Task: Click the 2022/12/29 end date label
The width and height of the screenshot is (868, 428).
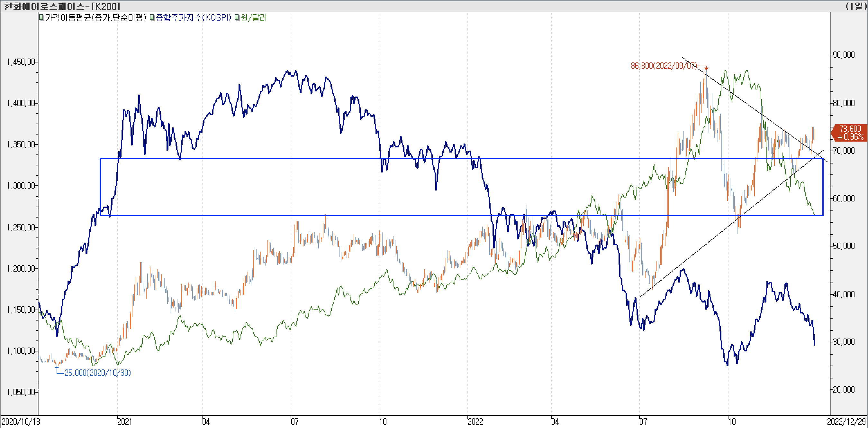Action: [846, 422]
